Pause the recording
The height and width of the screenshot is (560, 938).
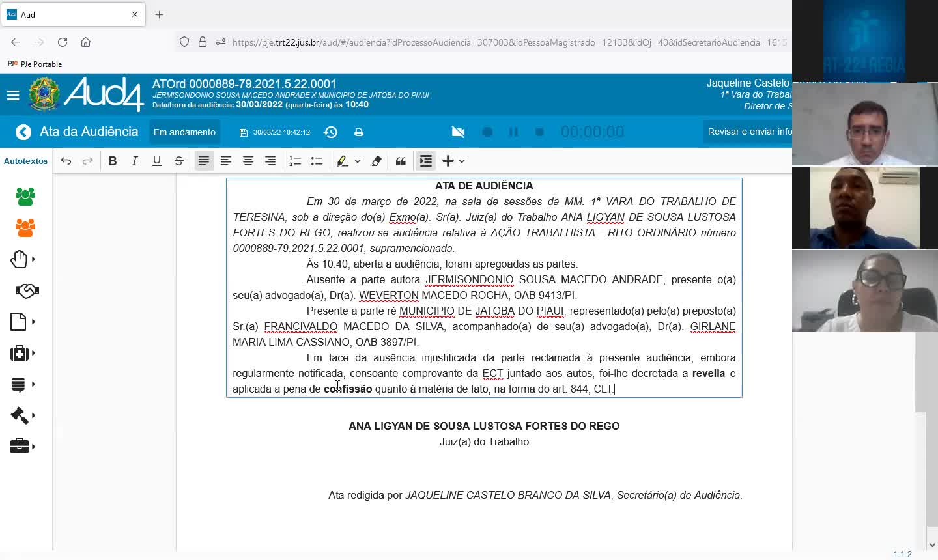[x=513, y=132]
